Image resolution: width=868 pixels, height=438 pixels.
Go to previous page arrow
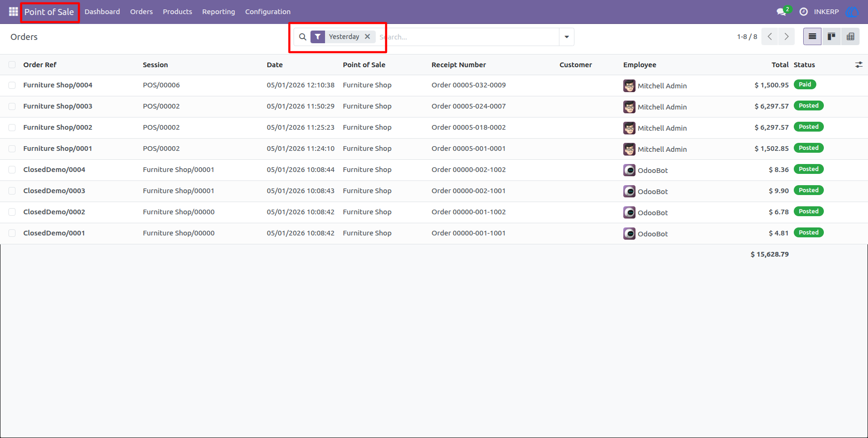(769, 37)
